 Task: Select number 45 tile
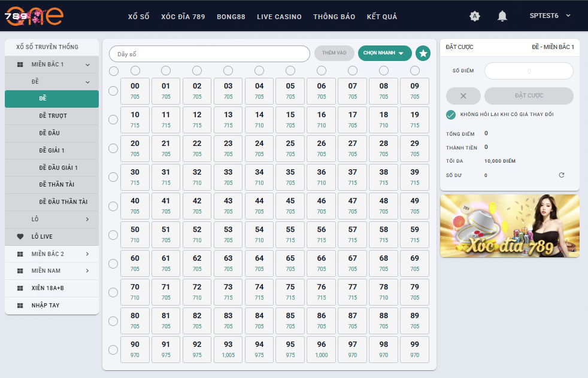(x=290, y=206)
